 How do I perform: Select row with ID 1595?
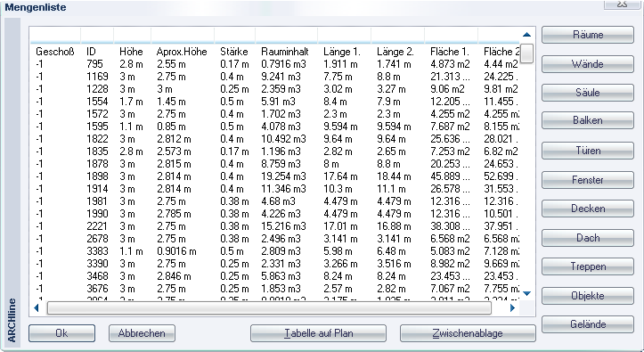tap(274, 127)
